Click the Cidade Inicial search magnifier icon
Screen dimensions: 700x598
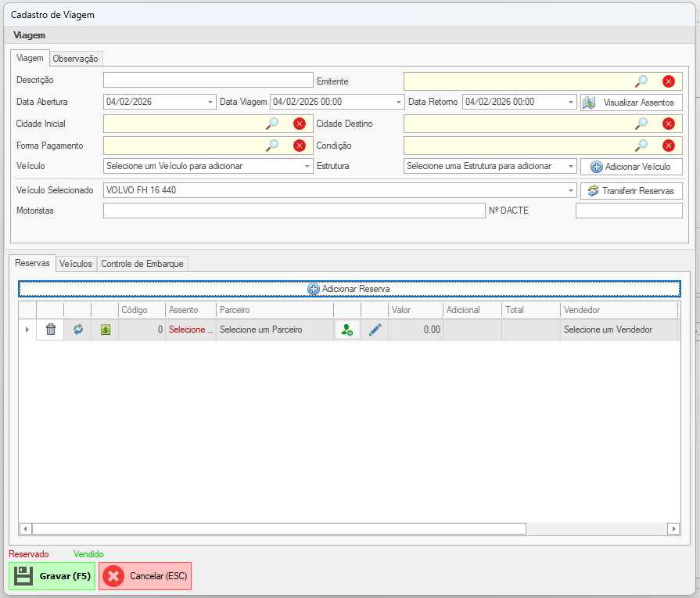click(x=272, y=124)
